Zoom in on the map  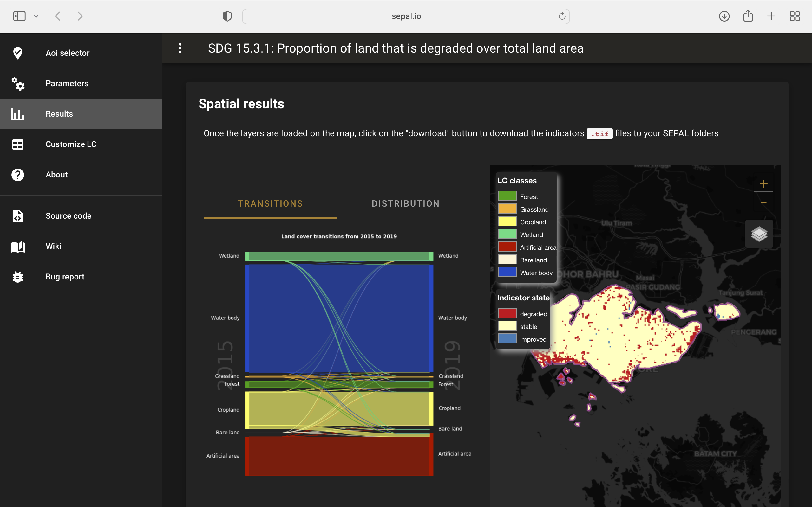[x=763, y=184]
